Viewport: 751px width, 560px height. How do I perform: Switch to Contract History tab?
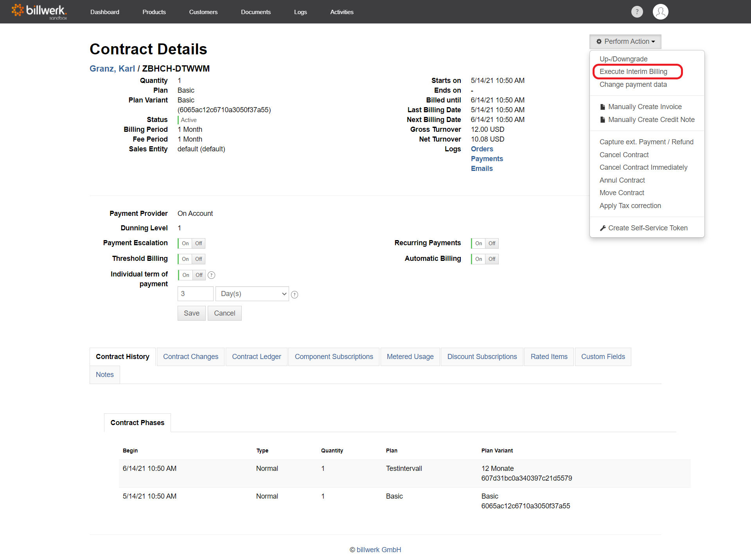click(x=122, y=357)
